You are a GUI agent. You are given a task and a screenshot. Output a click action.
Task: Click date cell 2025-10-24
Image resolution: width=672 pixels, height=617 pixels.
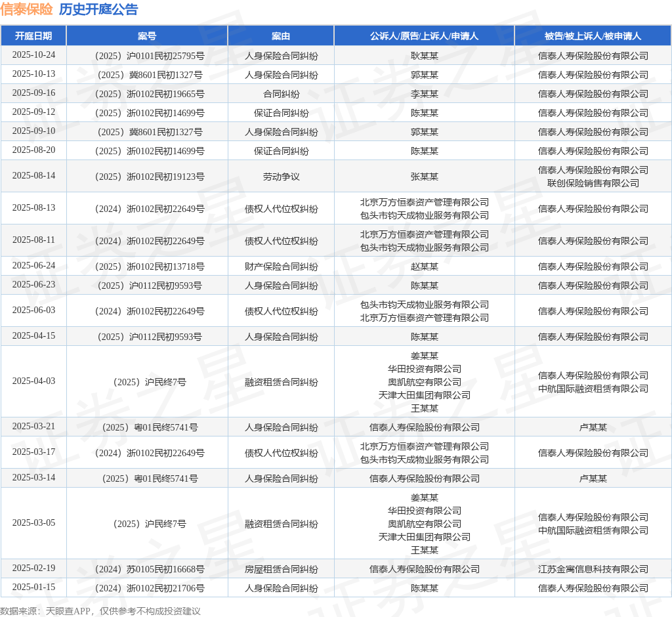(x=33, y=55)
